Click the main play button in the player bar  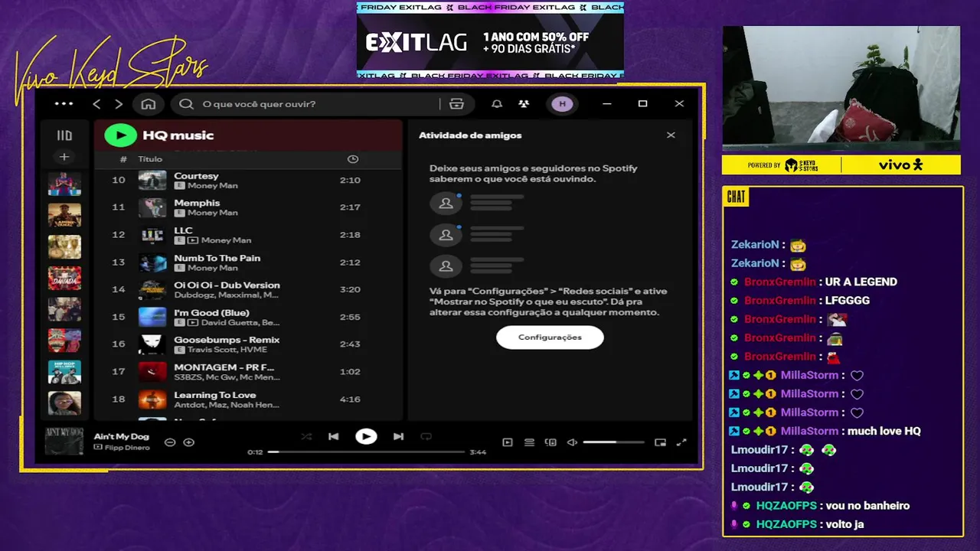click(366, 436)
